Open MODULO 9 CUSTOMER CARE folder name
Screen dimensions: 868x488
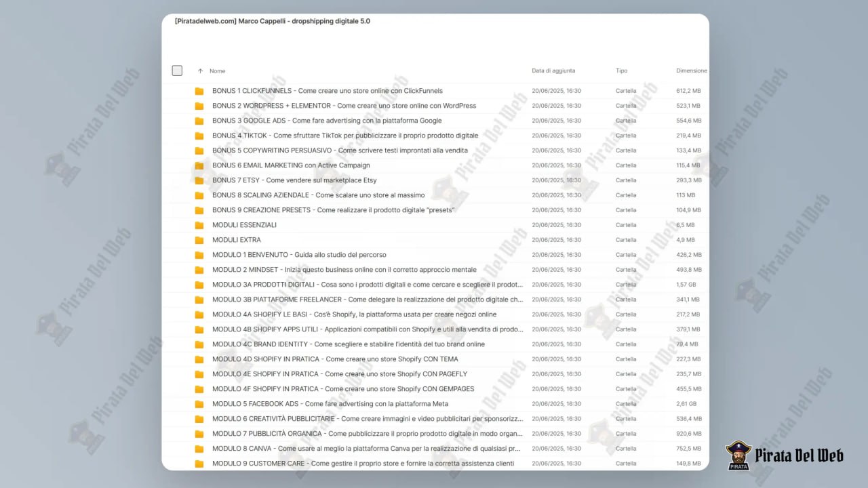363,464
